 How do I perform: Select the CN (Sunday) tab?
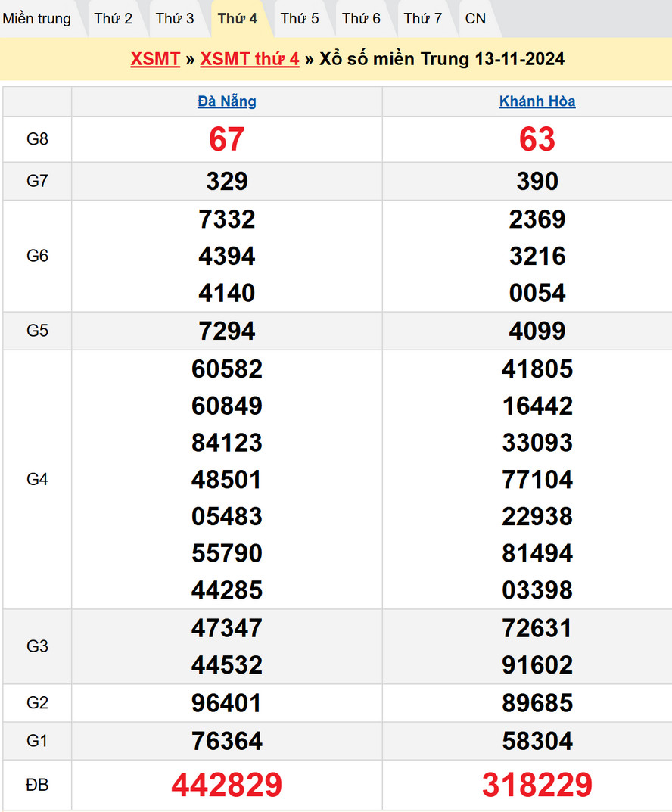click(476, 19)
